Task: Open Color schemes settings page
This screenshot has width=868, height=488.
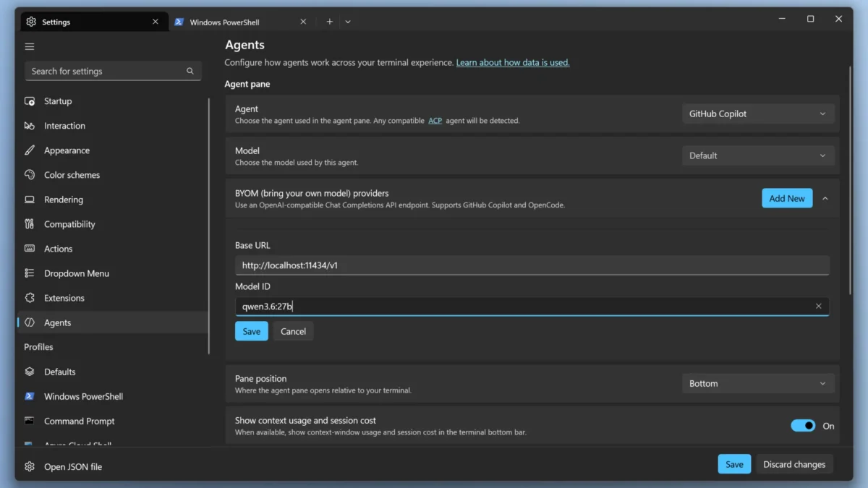Action: click(x=113, y=175)
